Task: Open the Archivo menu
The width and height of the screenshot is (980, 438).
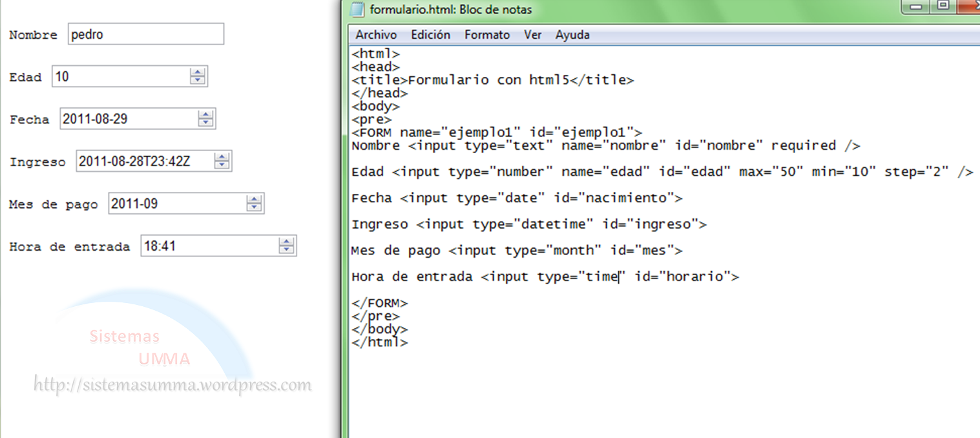Action: (376, 35)
